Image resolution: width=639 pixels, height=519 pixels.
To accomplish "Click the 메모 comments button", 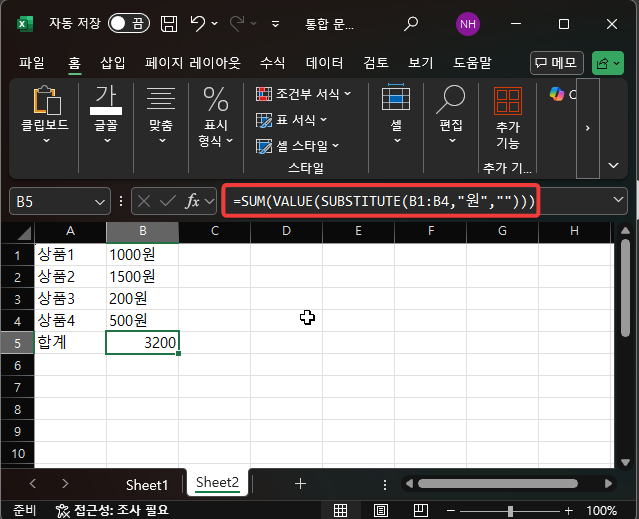I will (x=557, y=63).
